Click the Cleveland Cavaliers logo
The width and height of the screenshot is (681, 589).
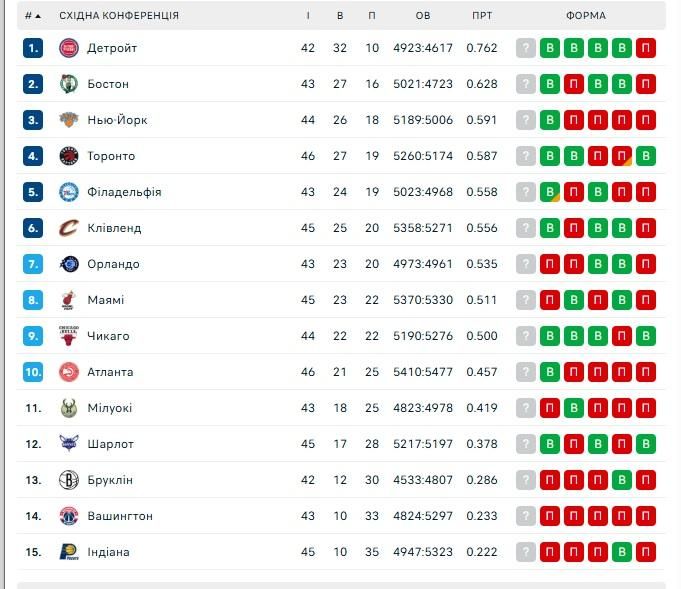click(x=68, y=228)
